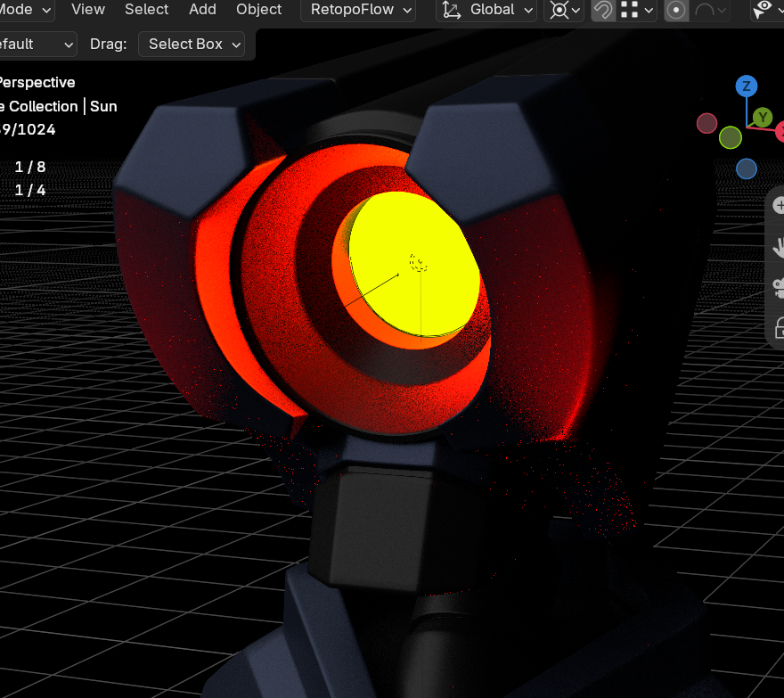Screen dimensions: 784x698
Task: Open the proportional falloff curve dropdown
Action: click(x=710, y=10)
